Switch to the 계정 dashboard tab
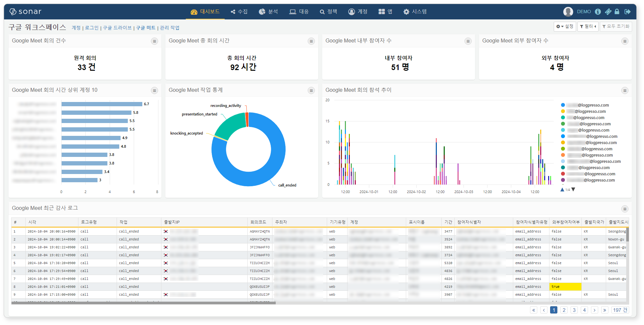The width and height of the screenshot is (644, 325). tap(76, 28)
